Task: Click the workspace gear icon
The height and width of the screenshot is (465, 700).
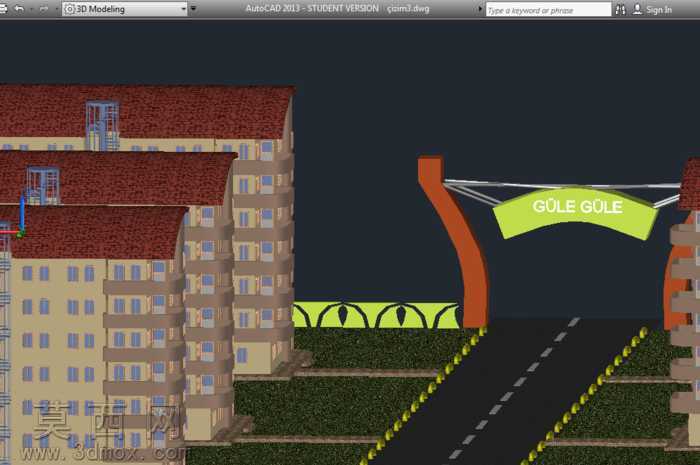Action: (x=69, y=9)
